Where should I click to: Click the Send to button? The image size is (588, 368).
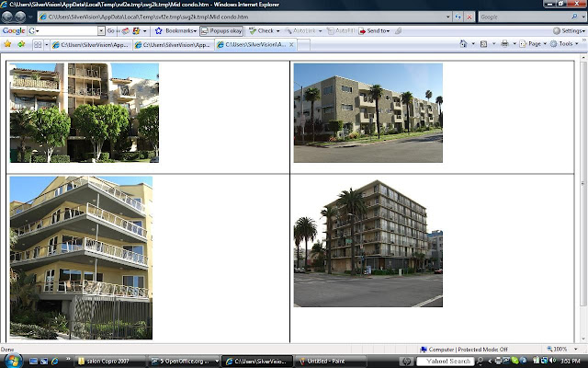pyautogui.click(x=374, y=30)
